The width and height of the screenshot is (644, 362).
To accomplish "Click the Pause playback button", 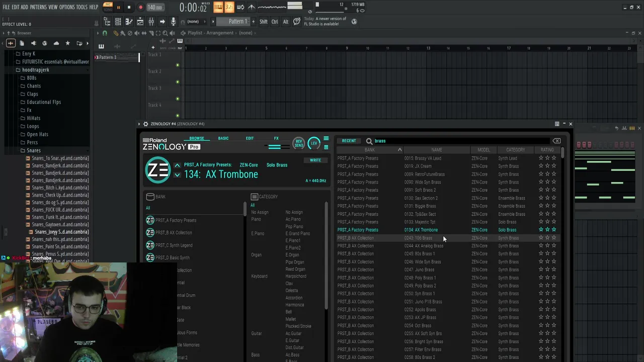I will click(x=118, y=7).
